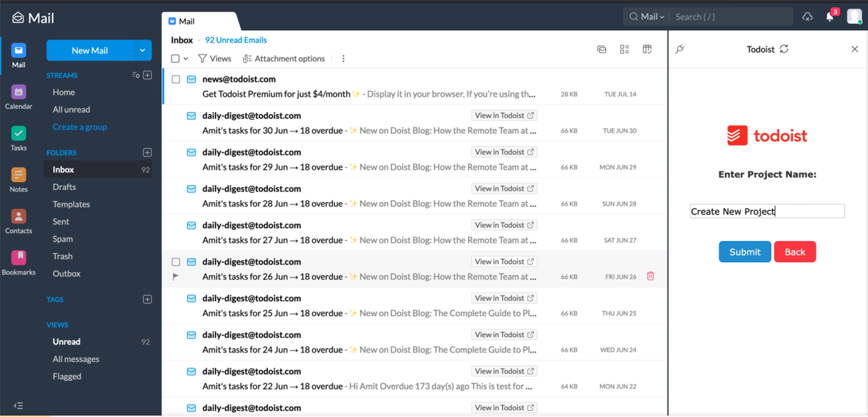Click Create a group link
The image size is (868, 417).
point(79,127)
